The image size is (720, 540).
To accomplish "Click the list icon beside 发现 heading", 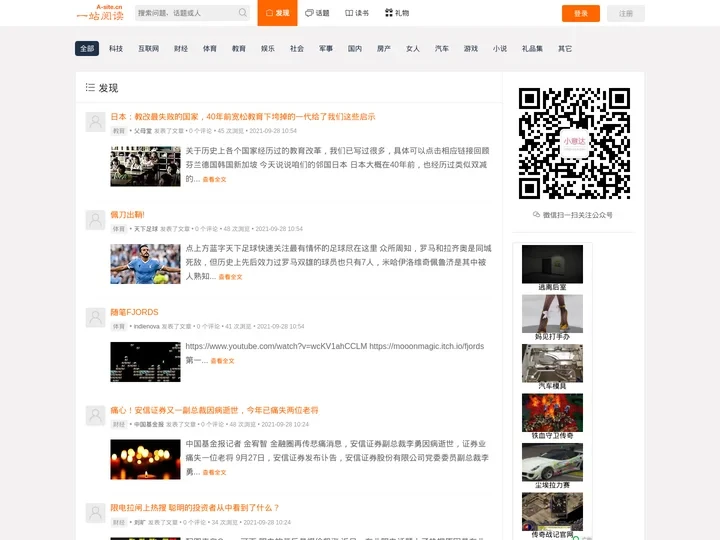I will 90,87.
